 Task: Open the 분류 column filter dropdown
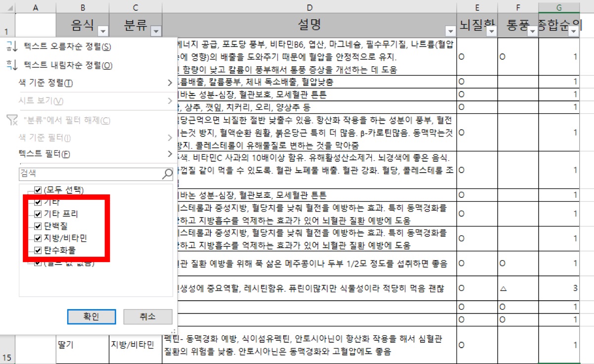pyautogui.click(x=156, y=32)
